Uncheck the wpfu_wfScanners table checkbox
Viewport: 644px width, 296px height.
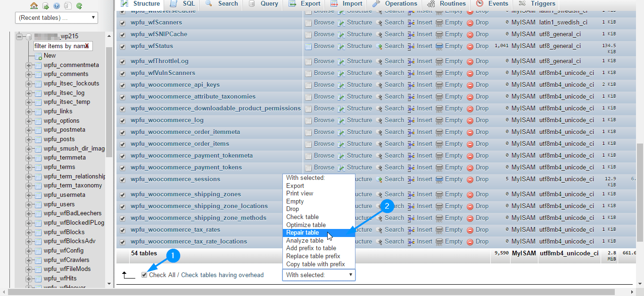123,23
